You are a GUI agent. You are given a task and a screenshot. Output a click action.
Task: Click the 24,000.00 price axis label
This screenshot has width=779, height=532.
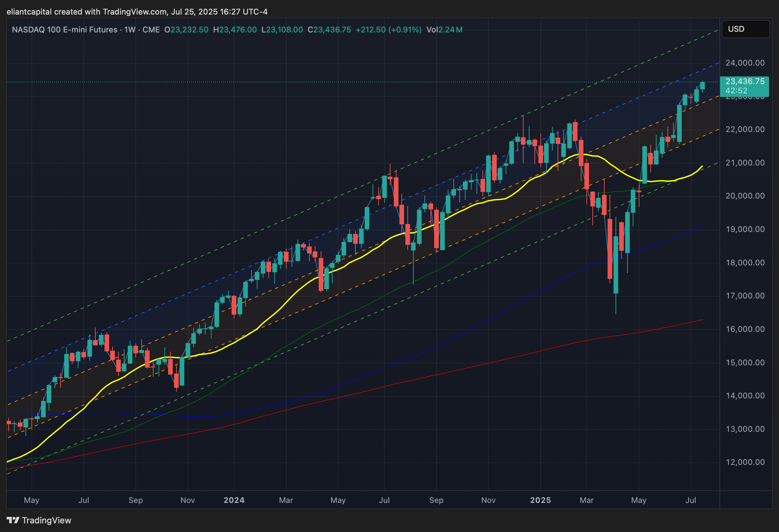[745, 63]
